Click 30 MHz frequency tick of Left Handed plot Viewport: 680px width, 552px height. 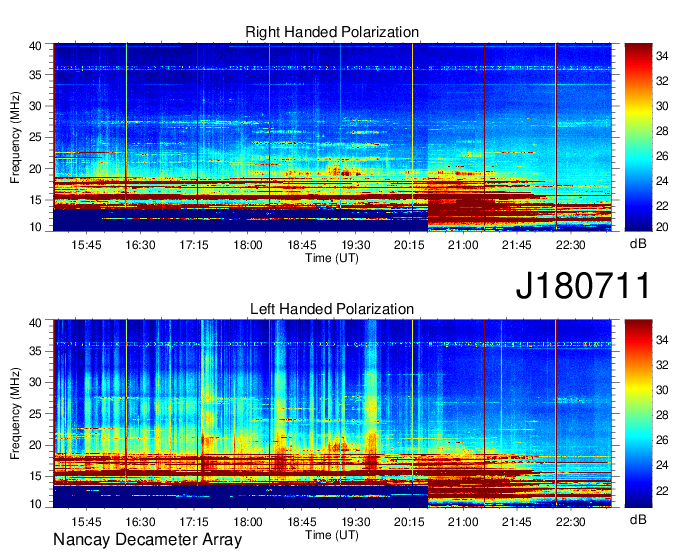click(x=35, y=382)
